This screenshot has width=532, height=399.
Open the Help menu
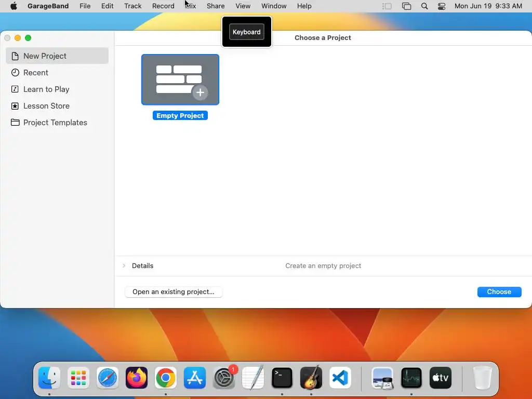tap(304, 6)
